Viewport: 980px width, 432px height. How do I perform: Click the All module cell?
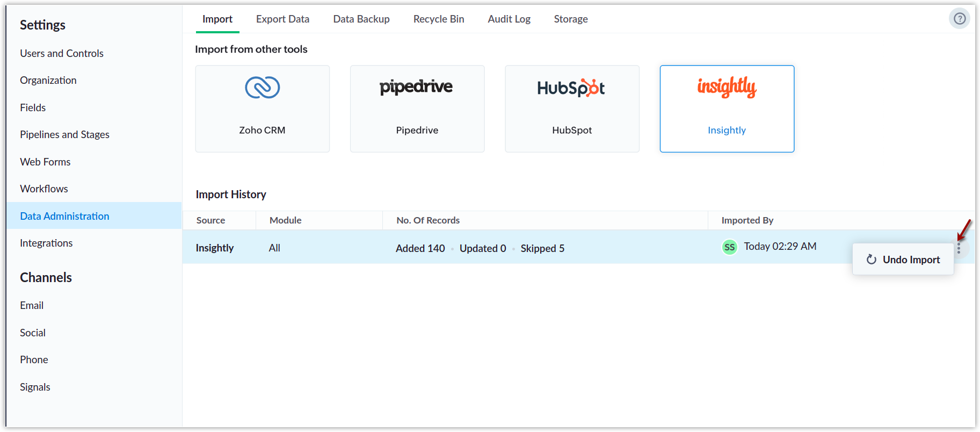[274, 248]
